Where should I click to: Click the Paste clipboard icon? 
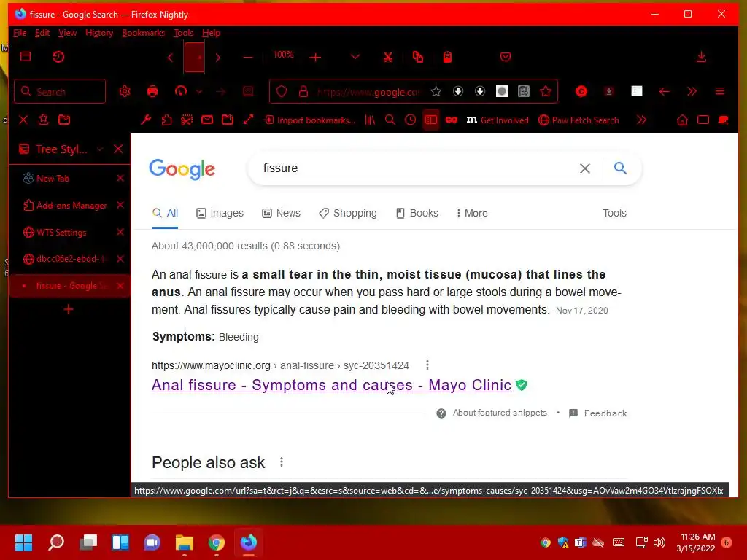pyautogui.click(x=447, y=57)
